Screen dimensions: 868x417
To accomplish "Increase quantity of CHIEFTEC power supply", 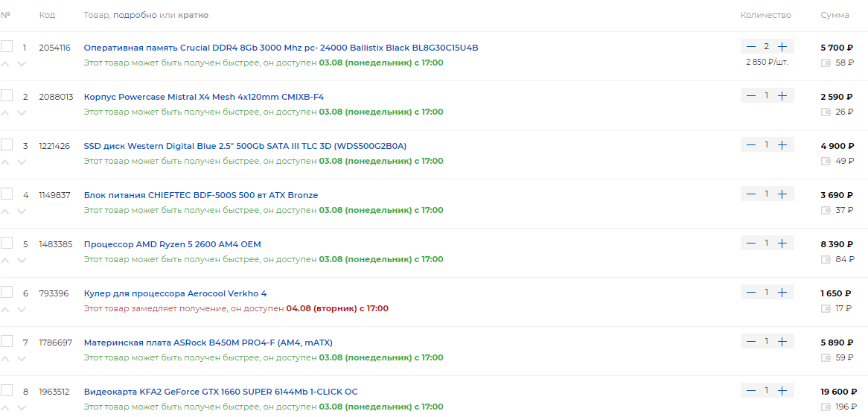I will (782, 194).
